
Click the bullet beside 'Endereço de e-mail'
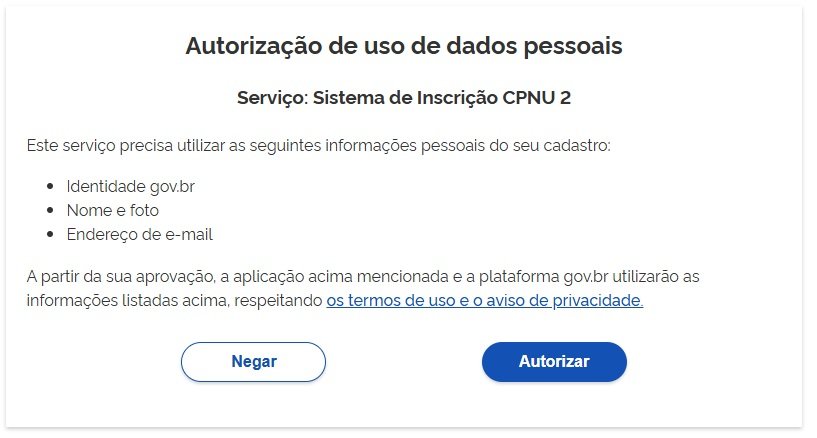pyautogui.click(x=50, y=234)
